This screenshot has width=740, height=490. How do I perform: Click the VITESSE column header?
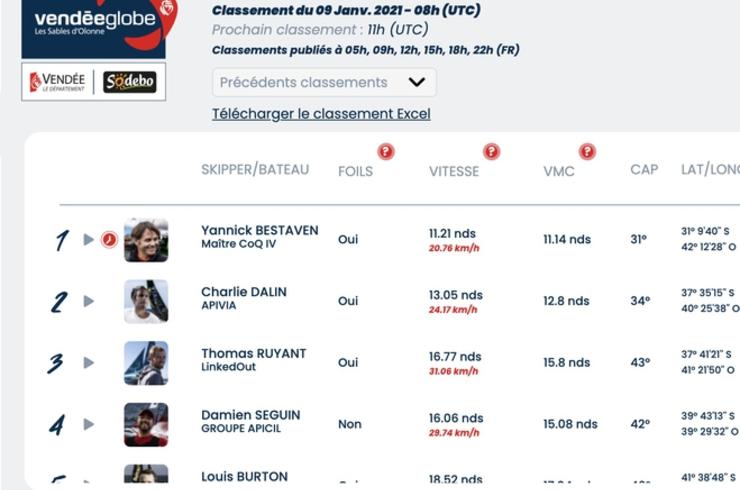(x=454, y=171)
